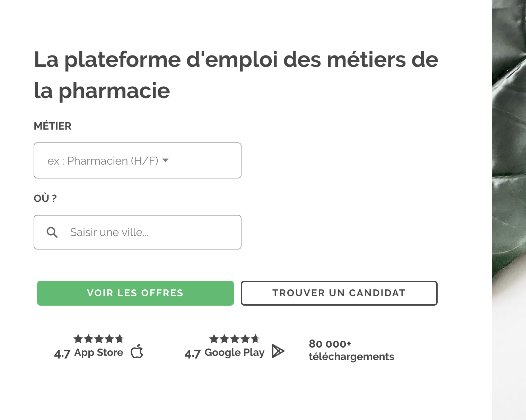Click the pharmacy platform main heading
This screenshot has width=526, height=420.
[236, 75]
